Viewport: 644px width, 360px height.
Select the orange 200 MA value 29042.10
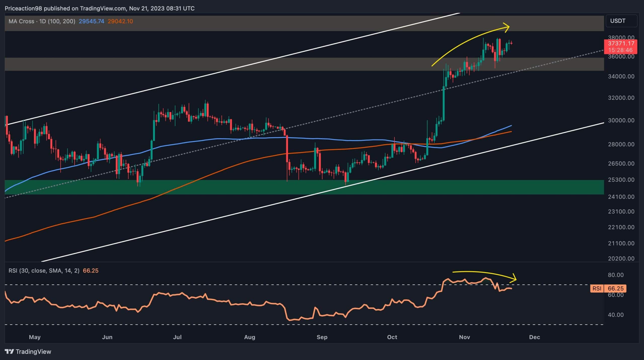pyautogui.click(x=120, y=21)
